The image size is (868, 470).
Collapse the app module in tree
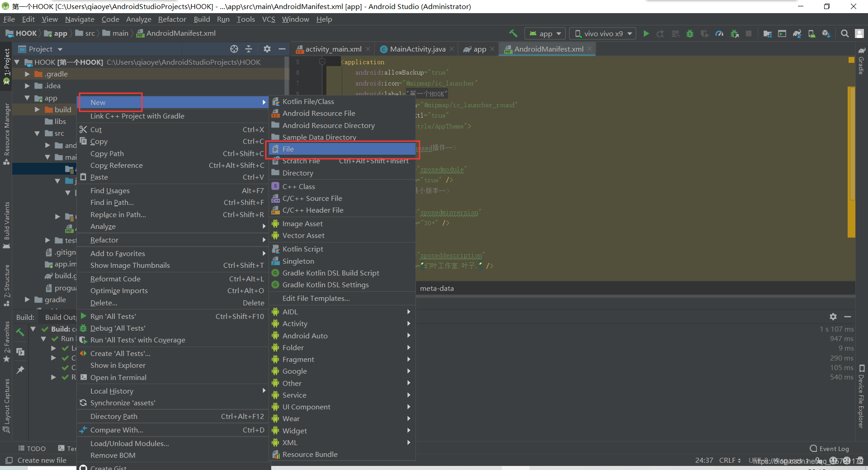click(x=27, y=98)
